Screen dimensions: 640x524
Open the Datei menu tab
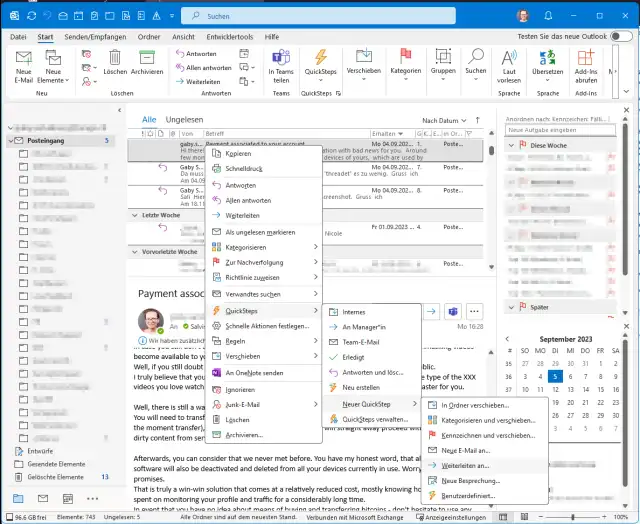pyautogui.click(x=18, y=37)
